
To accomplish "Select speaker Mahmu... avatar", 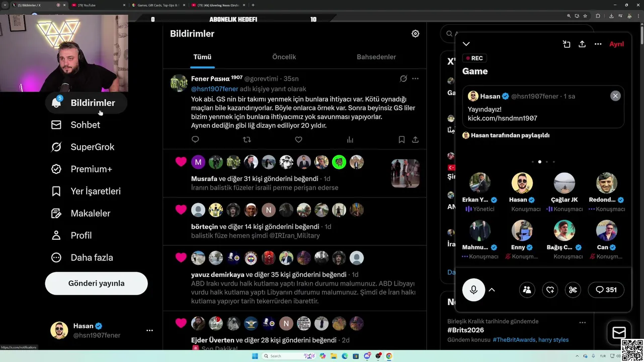I will tap(480, 231).
